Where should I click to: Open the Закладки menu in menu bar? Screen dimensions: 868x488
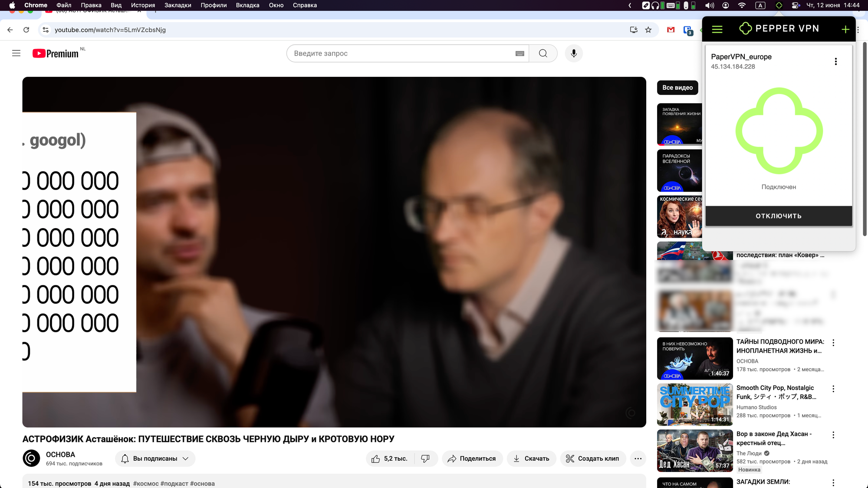(x=178, y=5)
